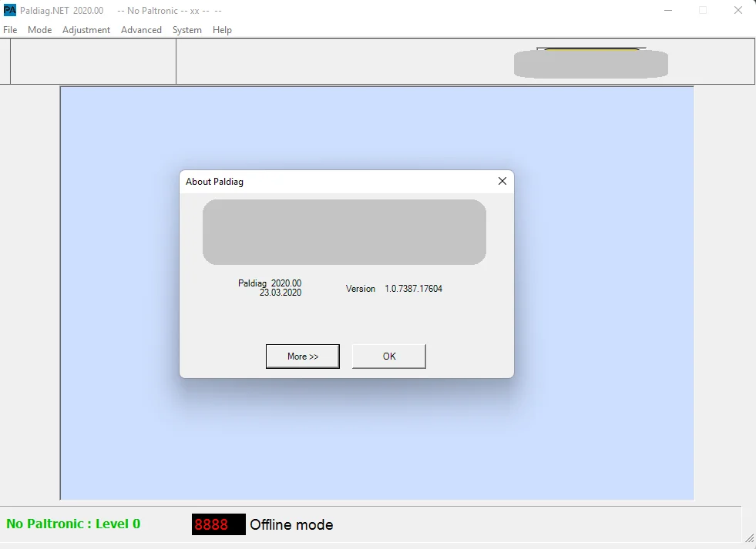This screenshot has width=756, height=549.
Task: Confirm the About dialog with OK
Action: pyautogui.click(x=389, y=357)
